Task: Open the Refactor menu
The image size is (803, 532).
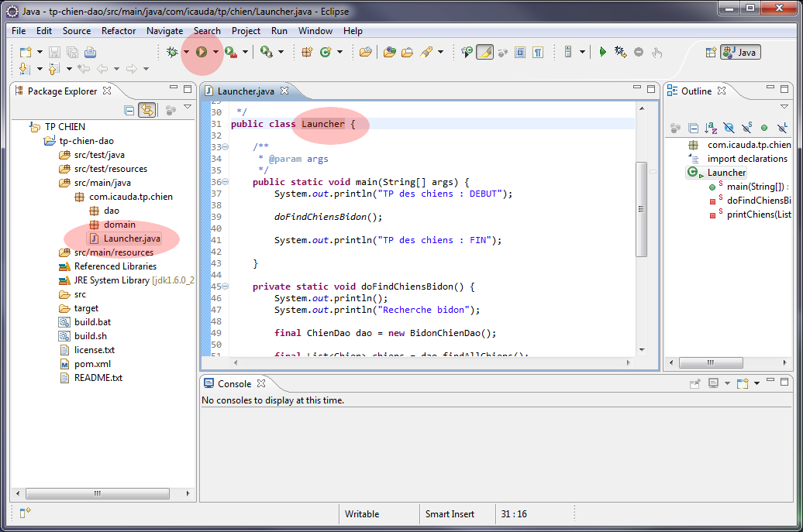Action: [119, 31]
